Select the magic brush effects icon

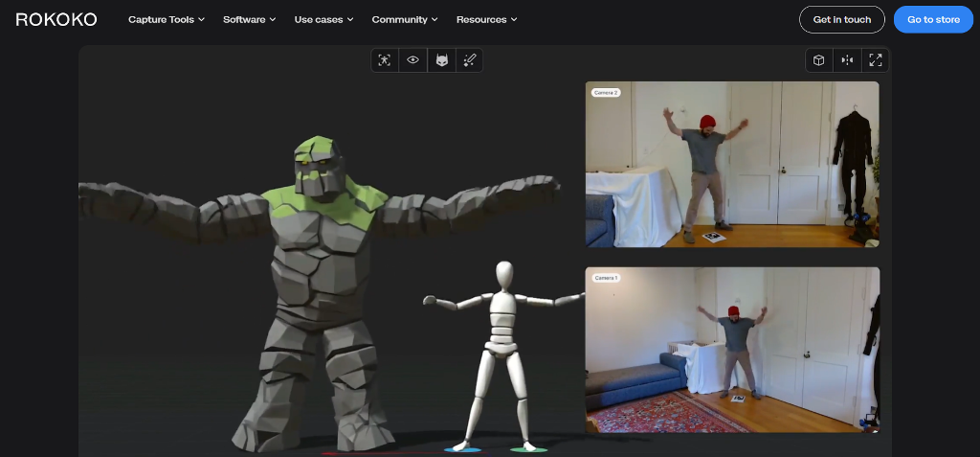[x=469, y=60]
